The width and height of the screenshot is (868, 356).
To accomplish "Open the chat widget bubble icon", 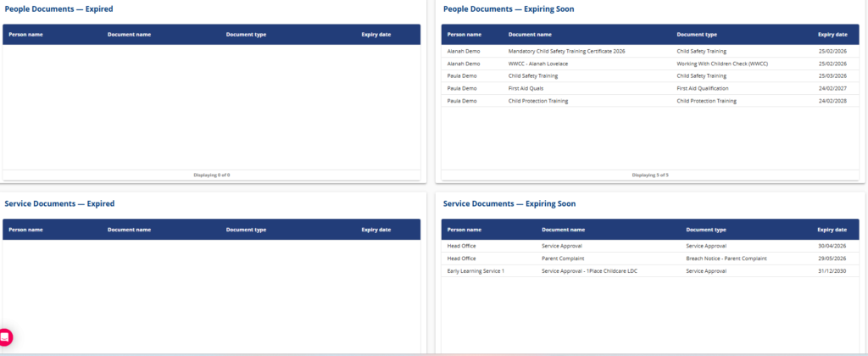I will pos(5,337).
